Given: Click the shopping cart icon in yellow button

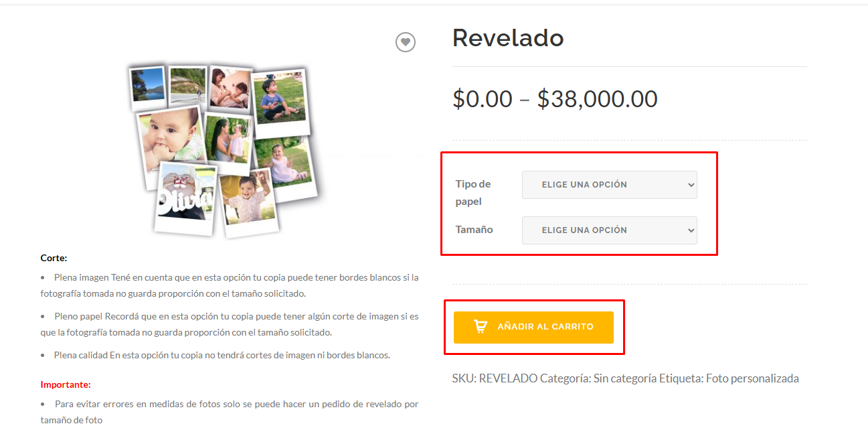Looking at the screenshot, I should click(x=481, y=327).
